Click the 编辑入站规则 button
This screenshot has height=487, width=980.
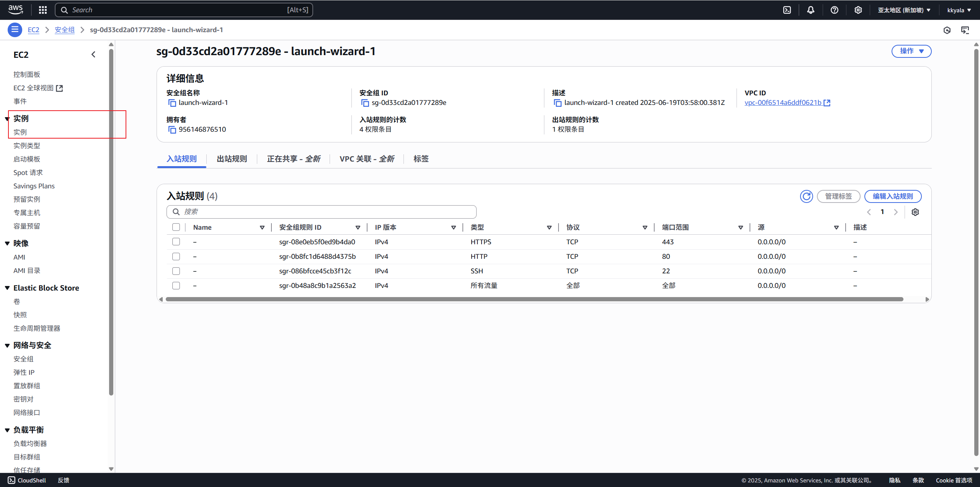pos(893,196)
